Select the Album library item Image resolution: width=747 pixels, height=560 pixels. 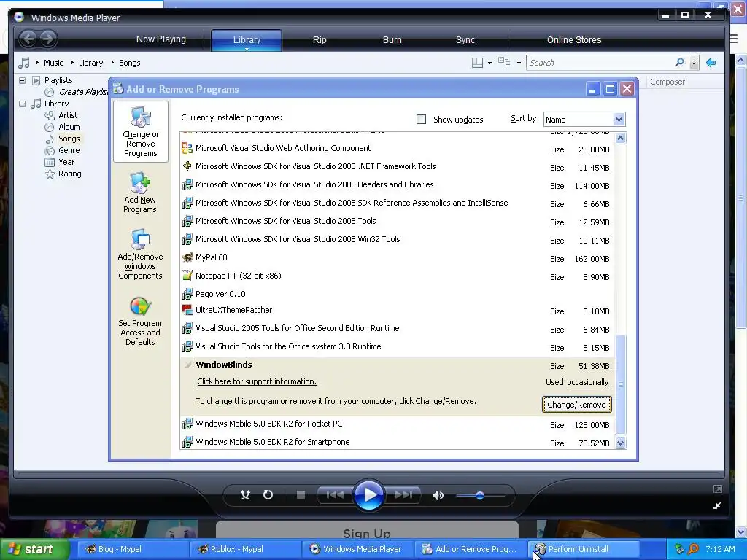pos(69,127)
